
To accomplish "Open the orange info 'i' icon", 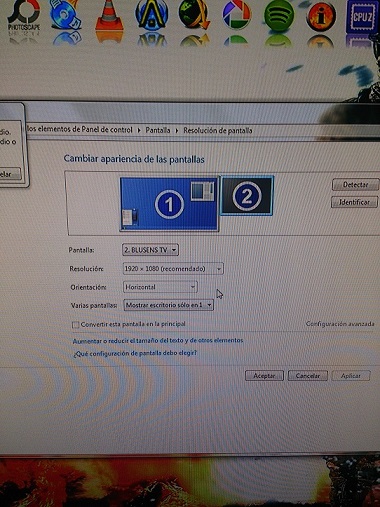I will 320,16.
